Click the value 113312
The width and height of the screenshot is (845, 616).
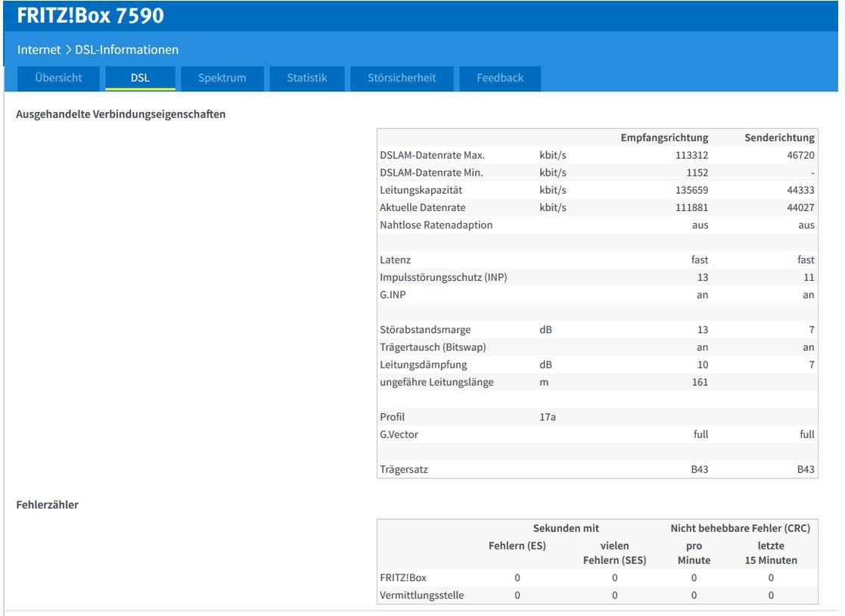click(692, 155)
